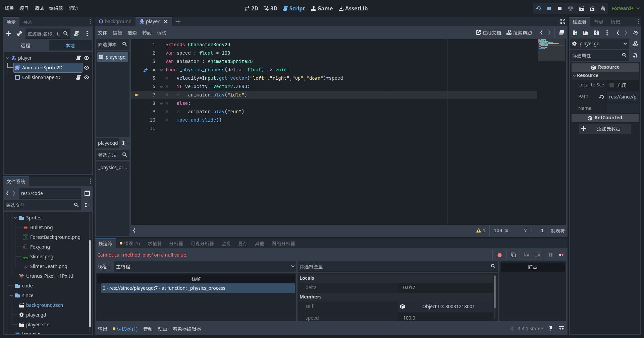The image size is (644, 338).
Task: Open the 项目 menu
Action: click(24, 8)
